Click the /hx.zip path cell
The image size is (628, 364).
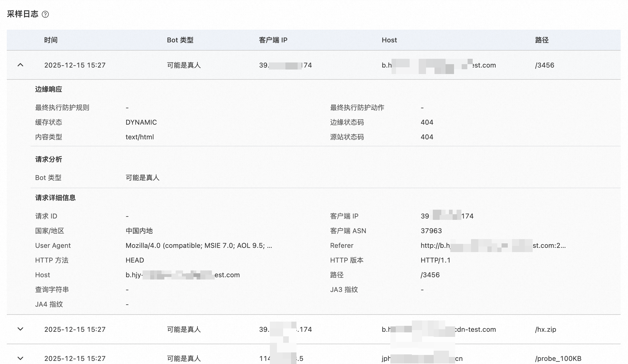click(x=545, y=330)
